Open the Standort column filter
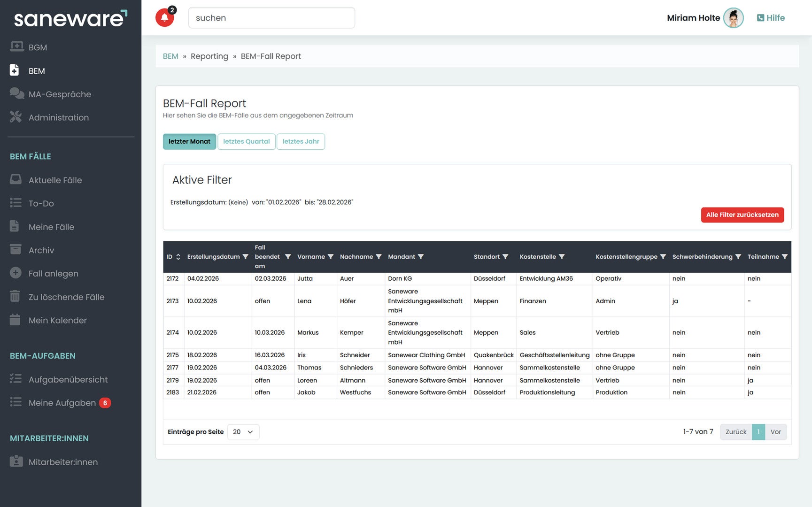The height and width of the screenshot is (507, 812). tap(505, 257)
